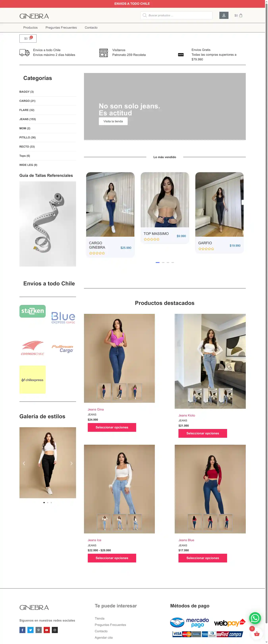268x644 pixels.
Task: Open the Instagram social icon
Action: 55,630
